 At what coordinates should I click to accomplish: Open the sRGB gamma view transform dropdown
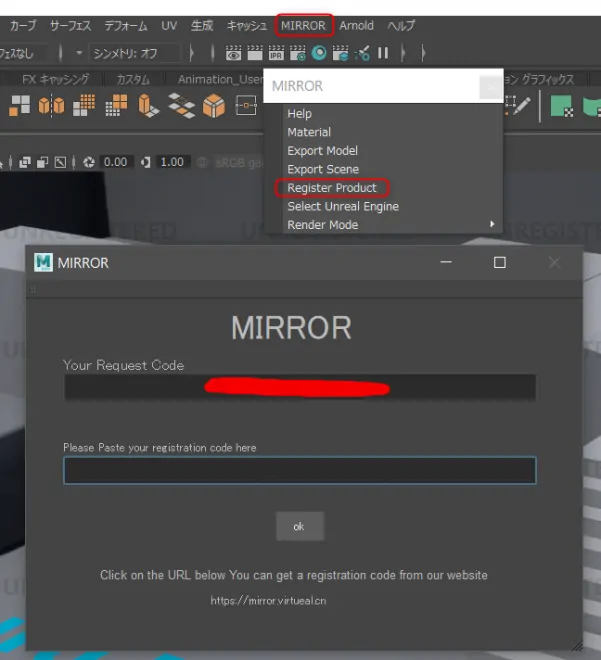pyautogui.click(x=238, y=162)
